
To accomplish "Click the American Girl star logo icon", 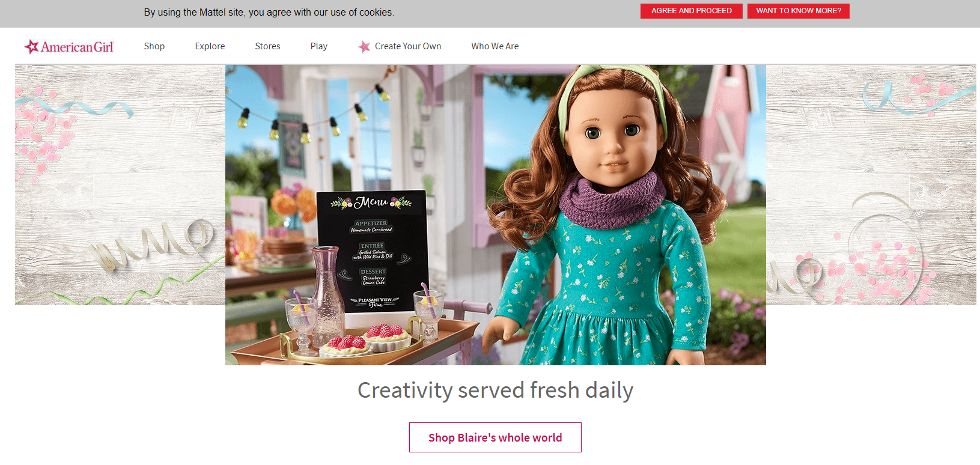I will coord(32,46).
